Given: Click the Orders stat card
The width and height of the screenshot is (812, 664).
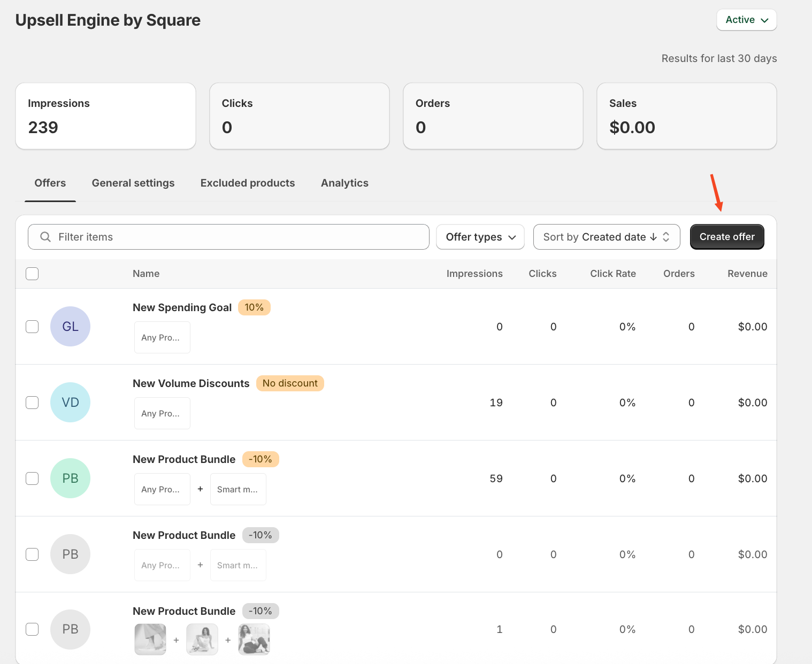Looking at the screenshot, I should (x=493, y=116).
